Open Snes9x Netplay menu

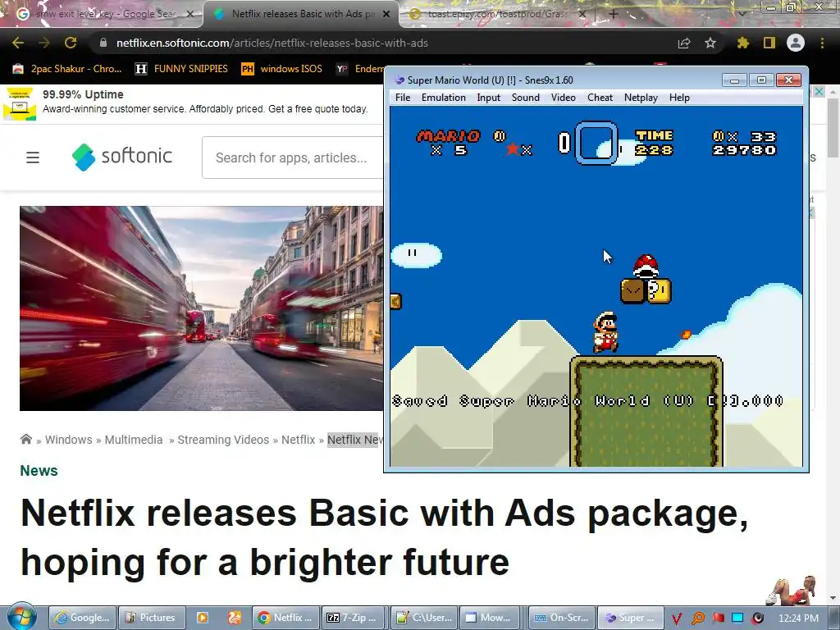tap(641, 98)
